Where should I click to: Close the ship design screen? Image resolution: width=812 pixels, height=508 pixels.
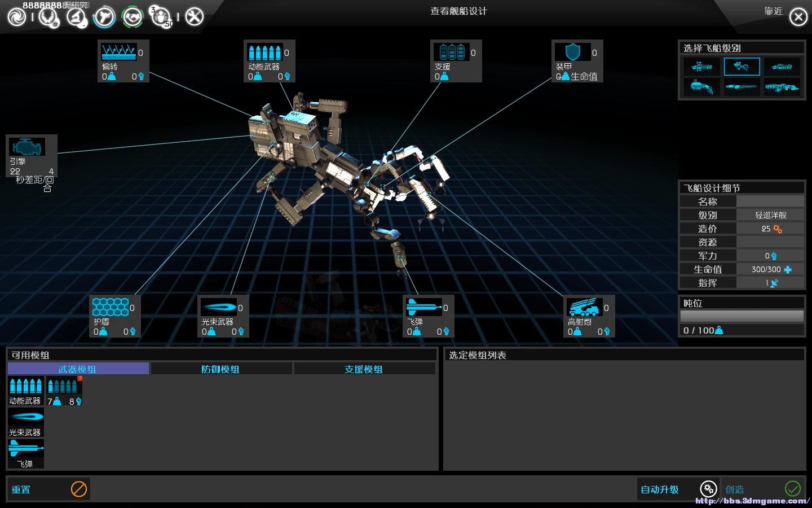coord(798,17)
